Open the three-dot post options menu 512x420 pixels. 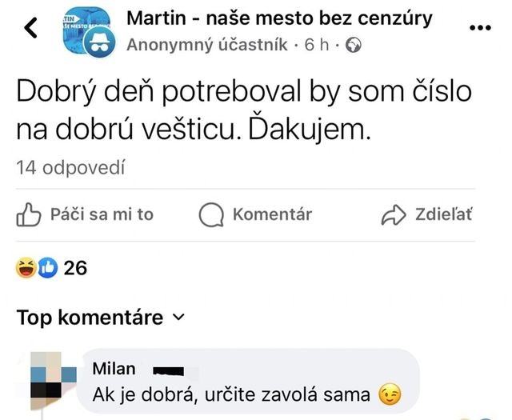pyautogui.click(x=479, y=27)
